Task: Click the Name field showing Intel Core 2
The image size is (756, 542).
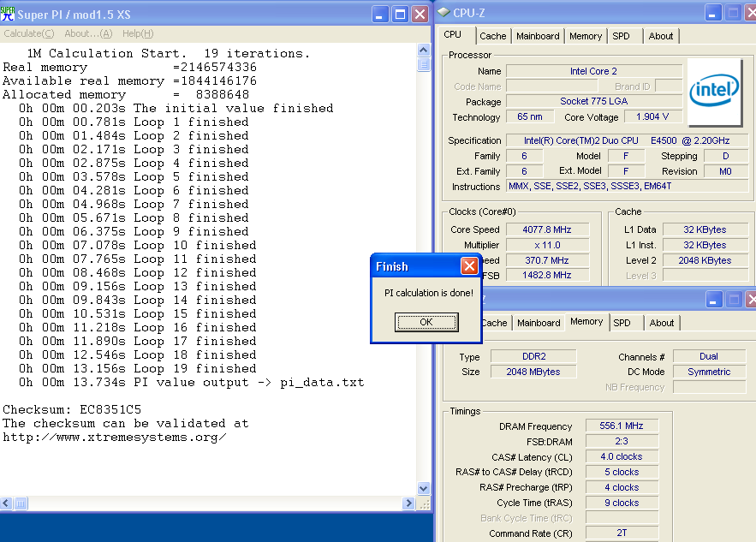Action: 594,71
